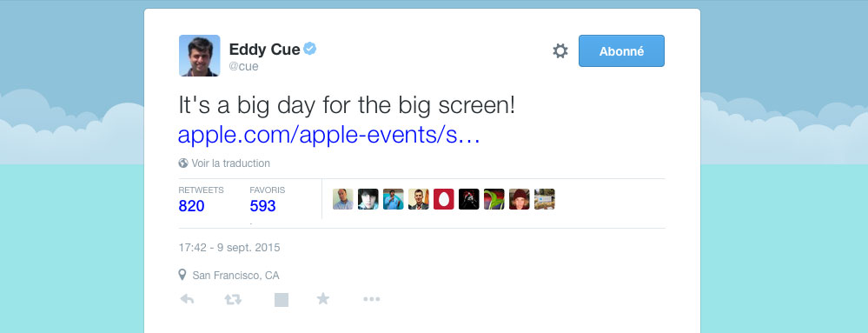Click the green leaf avatar

click(494, 199)
